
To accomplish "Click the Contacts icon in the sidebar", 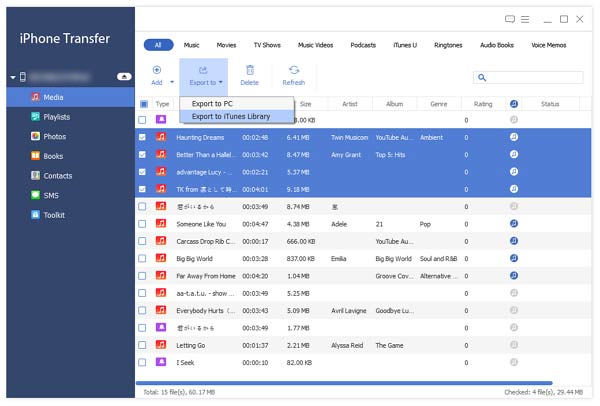I will [x=35, y=175].
